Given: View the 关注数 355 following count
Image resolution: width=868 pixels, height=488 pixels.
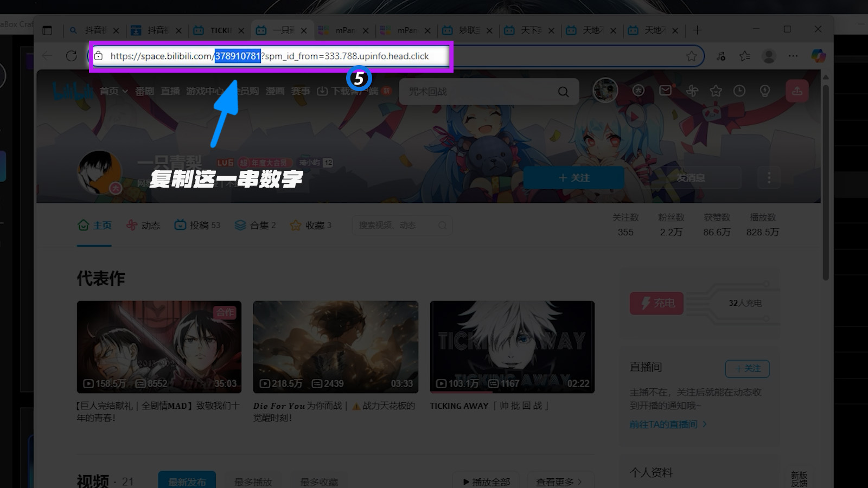Looking at the screenshot, I should coord(626,224).
